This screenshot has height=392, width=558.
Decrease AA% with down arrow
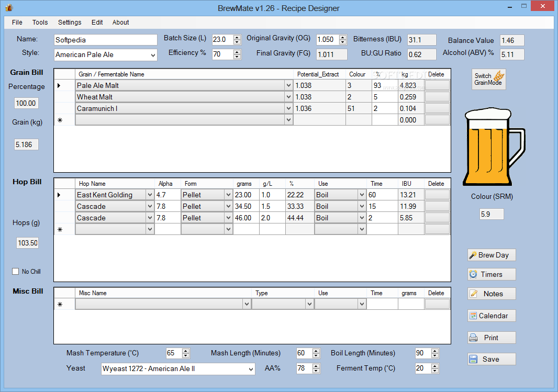tap(316, 371)
